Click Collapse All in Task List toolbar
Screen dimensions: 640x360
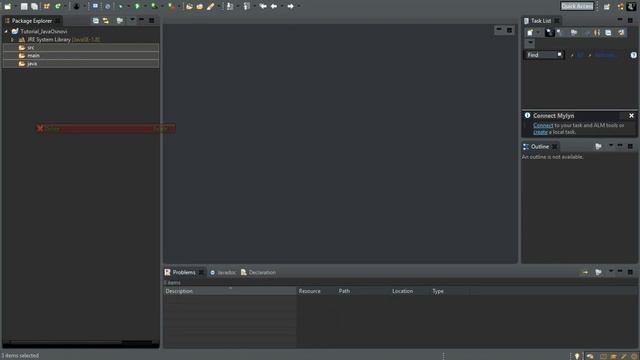coord(608,33)
